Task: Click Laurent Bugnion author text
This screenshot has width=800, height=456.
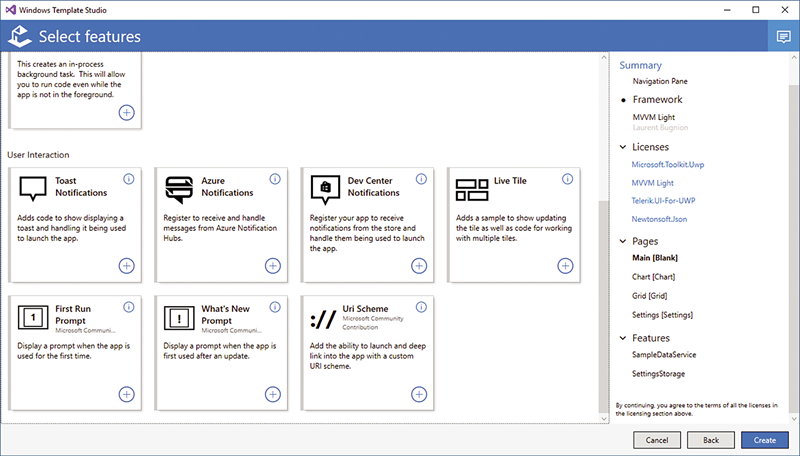Action: (x=660, y=128)
